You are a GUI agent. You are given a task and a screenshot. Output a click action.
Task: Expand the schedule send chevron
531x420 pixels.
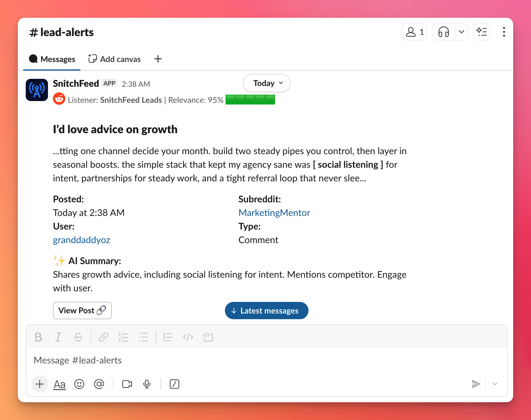[495, 384]
